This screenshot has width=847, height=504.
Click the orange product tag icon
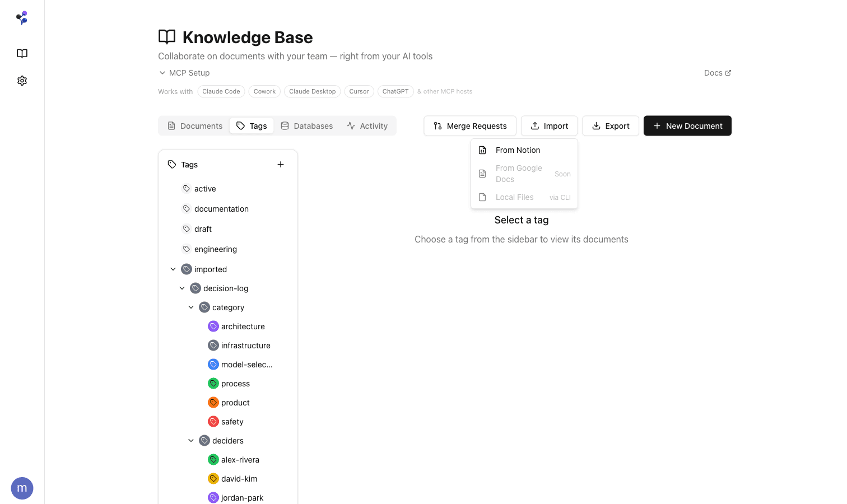[213, 402]
